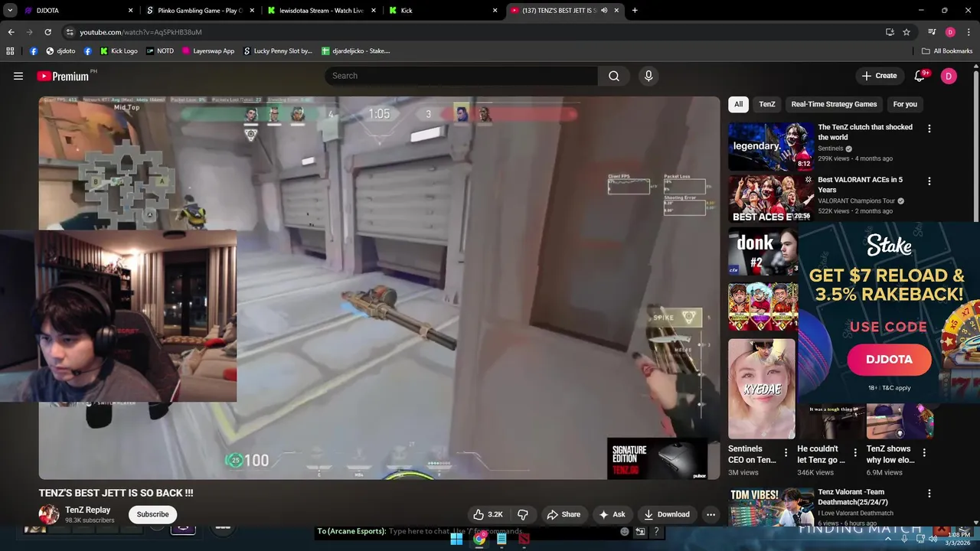The width and height of the screenshot is (980, 551).
Task: Bookmark this page with star icon
Action: [x=906, y=32]
